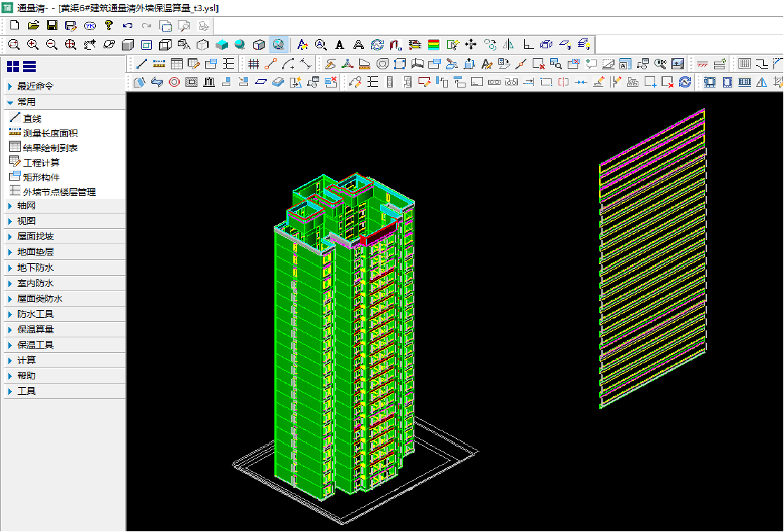Open 工程计算 from the sidebar
This screenshot has width=784, height=532.
(x=34, y=162)
